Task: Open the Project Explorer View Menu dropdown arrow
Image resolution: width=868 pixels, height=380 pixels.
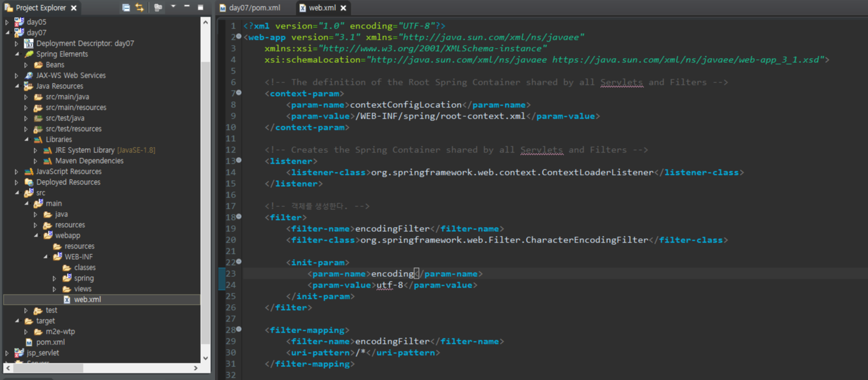Action: pyautogui.click(x=173, y=7)
